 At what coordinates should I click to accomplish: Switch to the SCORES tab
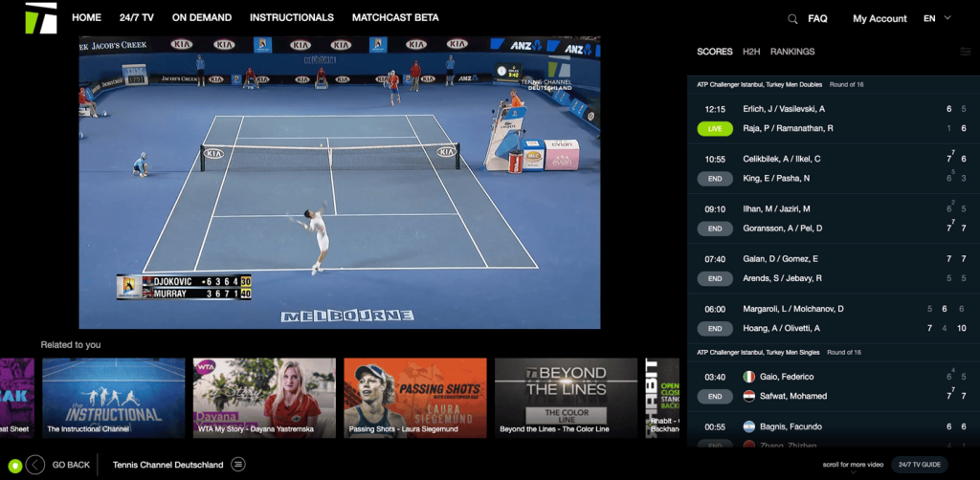714,52
